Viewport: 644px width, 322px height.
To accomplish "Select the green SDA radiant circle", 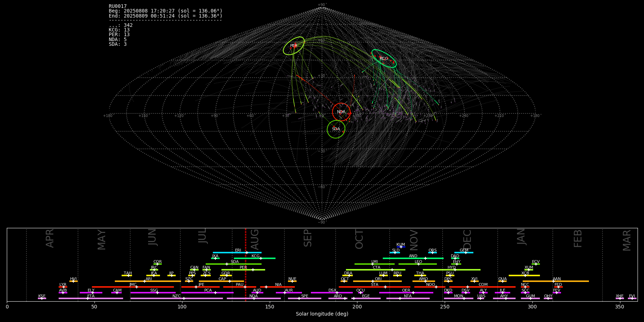I will [336, 129].
